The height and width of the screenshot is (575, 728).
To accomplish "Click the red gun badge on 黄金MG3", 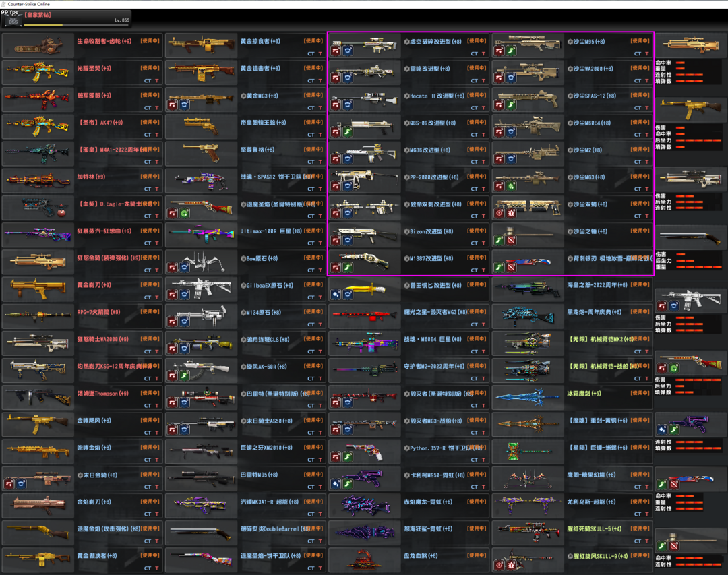I will [173, 105].
